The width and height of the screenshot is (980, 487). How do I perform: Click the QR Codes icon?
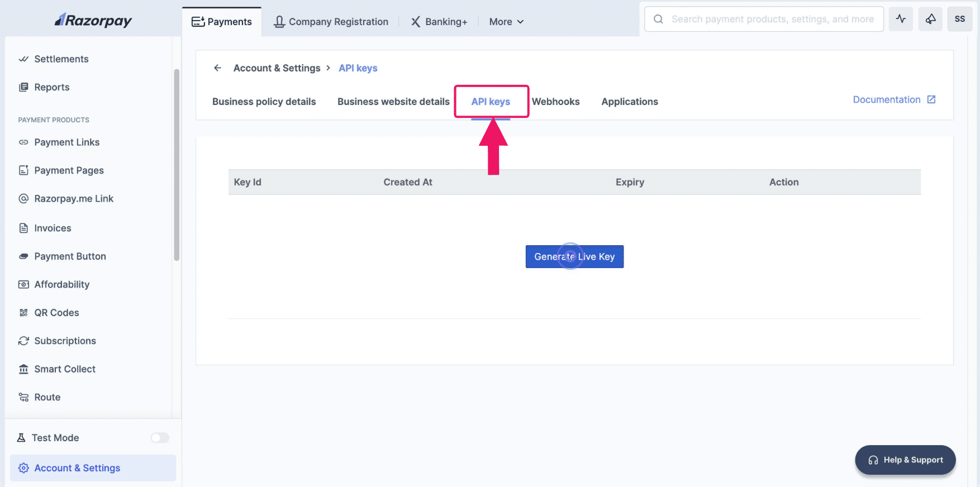coord(23,313)
